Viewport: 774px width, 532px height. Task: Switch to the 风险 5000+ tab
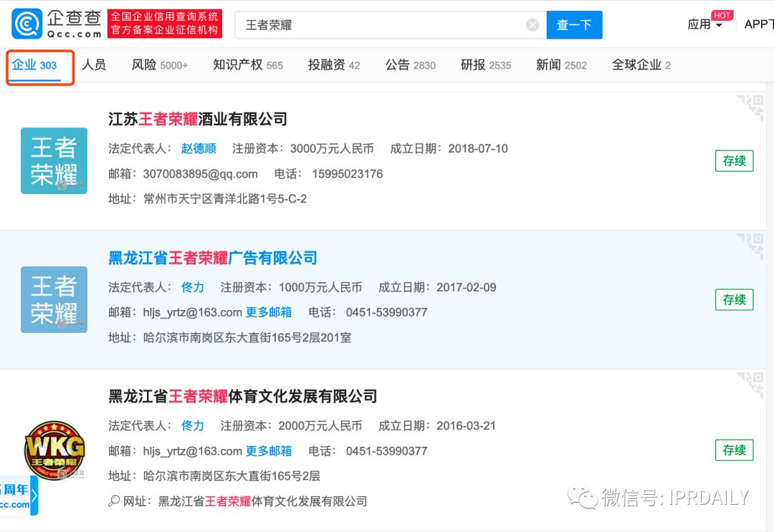pos(159,64)
